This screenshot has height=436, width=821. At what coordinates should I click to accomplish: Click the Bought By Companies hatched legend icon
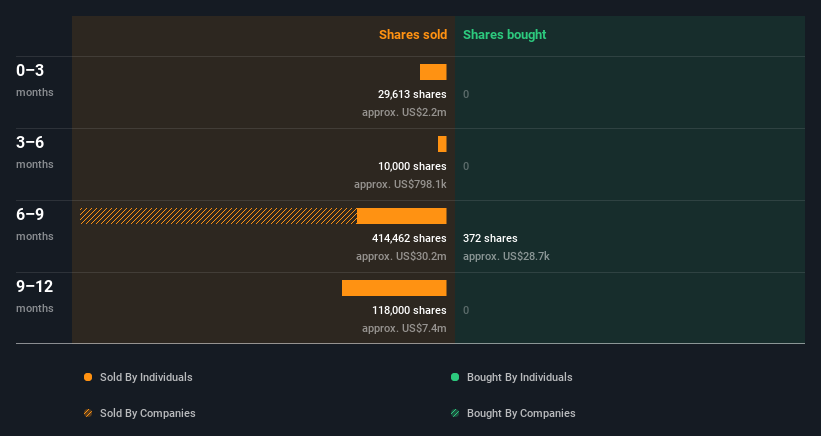455,413
